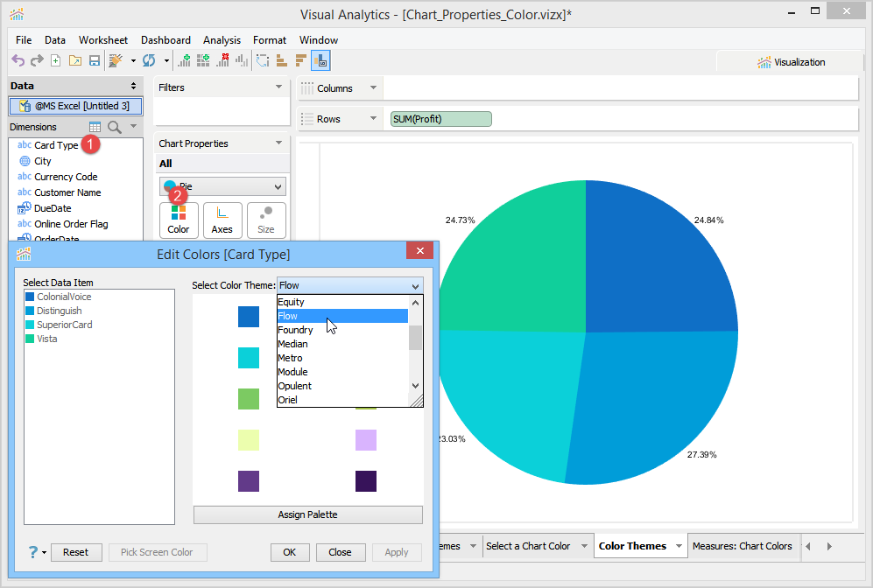
Task: Collapse the Select Color Theme combo box
Action: (414, 286)
